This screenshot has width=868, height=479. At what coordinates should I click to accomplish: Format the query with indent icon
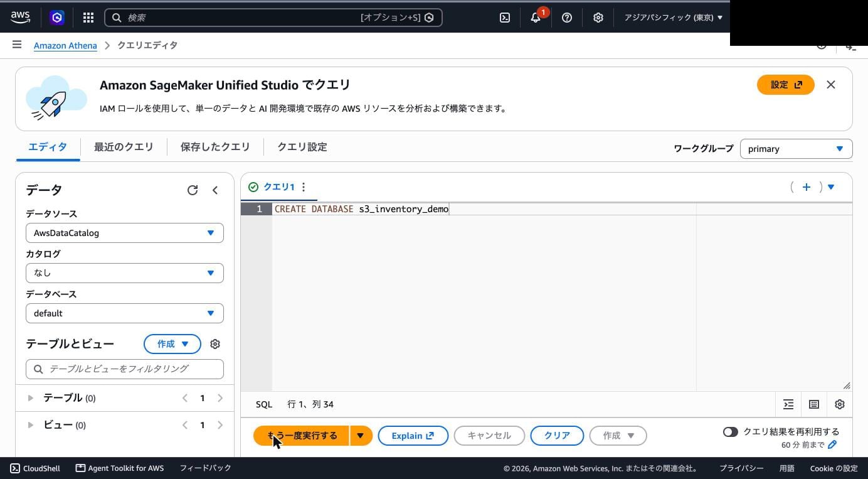click(788, 404)
